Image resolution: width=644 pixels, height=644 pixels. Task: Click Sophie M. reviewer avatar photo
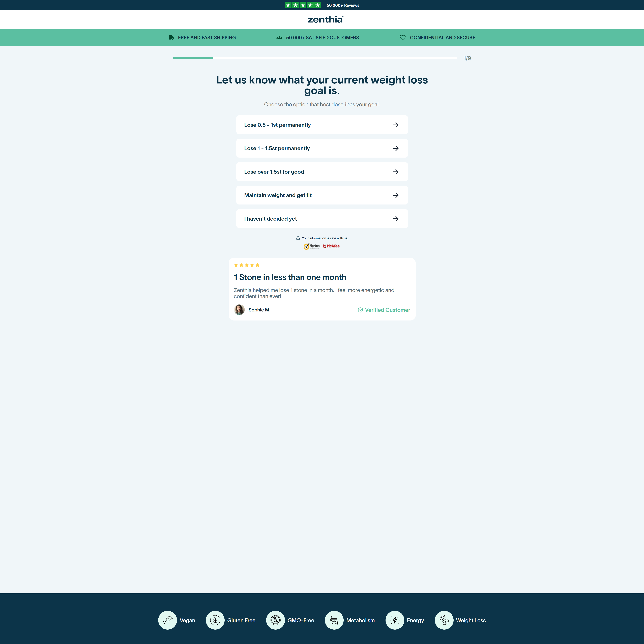239,310
